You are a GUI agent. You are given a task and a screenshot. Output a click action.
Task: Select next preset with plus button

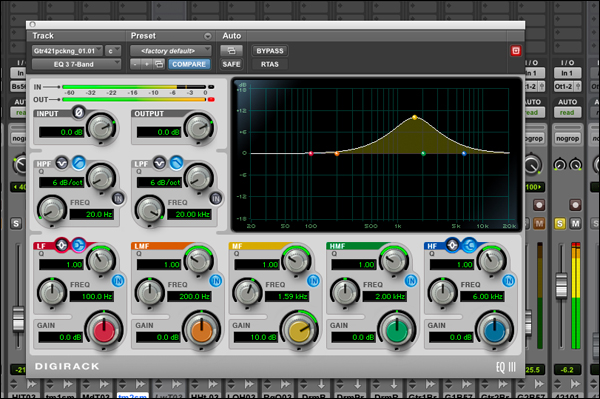coord(147,64)
